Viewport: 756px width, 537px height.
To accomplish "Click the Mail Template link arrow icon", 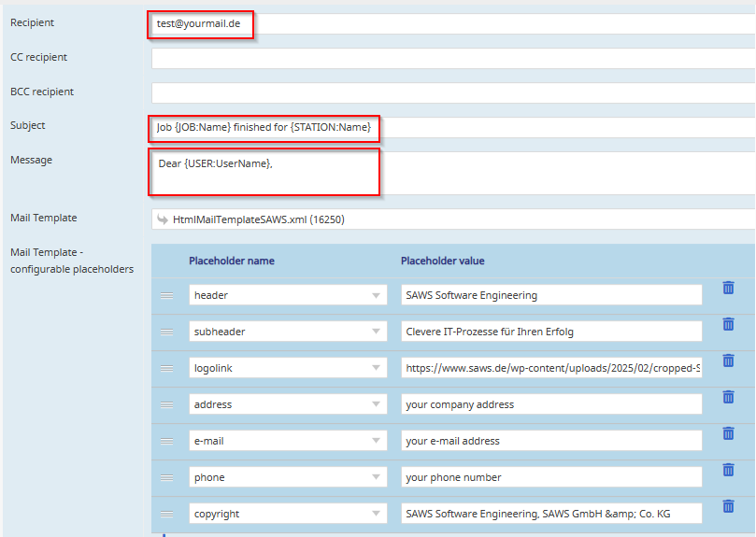I will click(163, 219).
